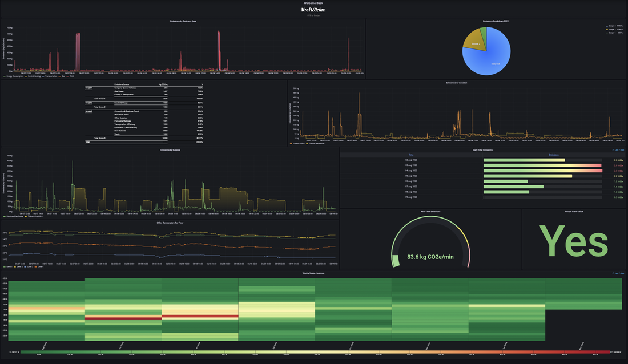Click the Scope 2 legend marker on the pie chart

pyautogui.click(x=607, y=29)
